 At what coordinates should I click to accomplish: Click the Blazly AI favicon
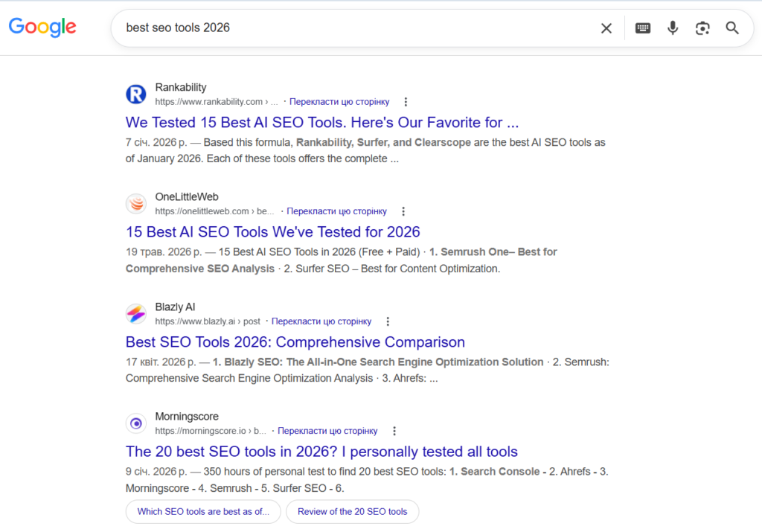(x=136, y=313)
